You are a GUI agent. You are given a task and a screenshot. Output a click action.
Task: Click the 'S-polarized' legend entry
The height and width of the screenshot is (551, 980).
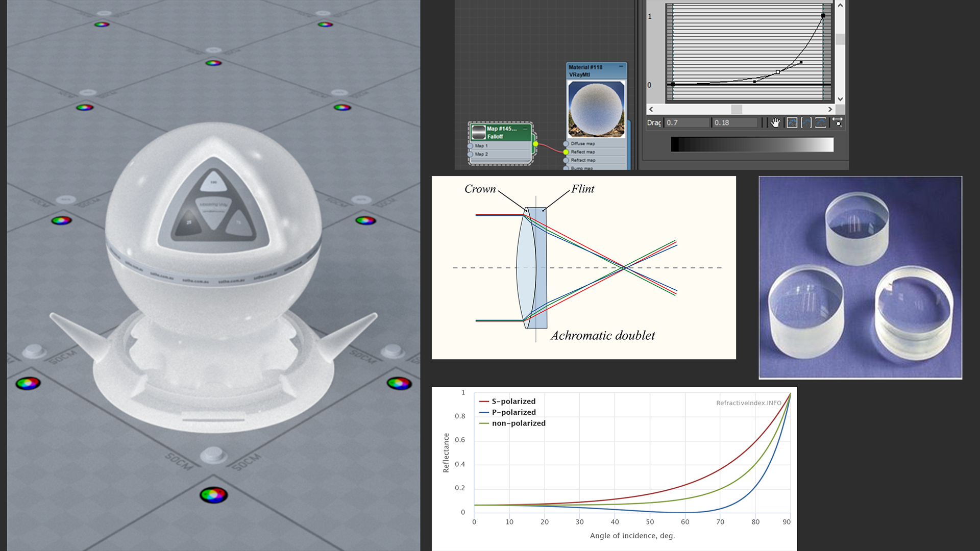click(508, 402)
